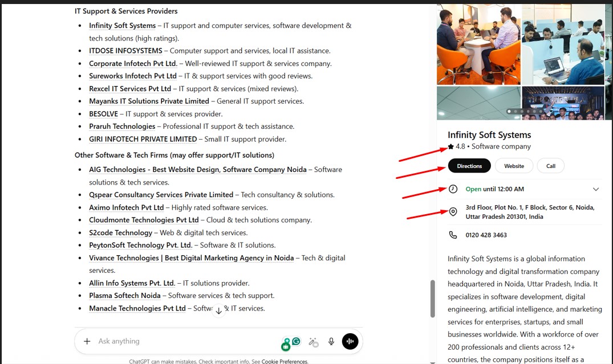613x364 pixels.
Task: Click the magic wand icon in composer
Action: tap(312, 342)
